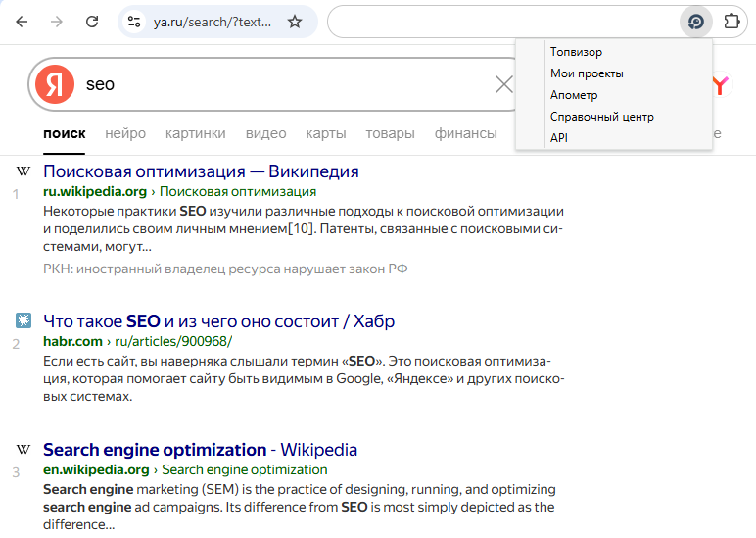Click the browser forward arrow
756x538 pixels.
[x=57, y=22]
